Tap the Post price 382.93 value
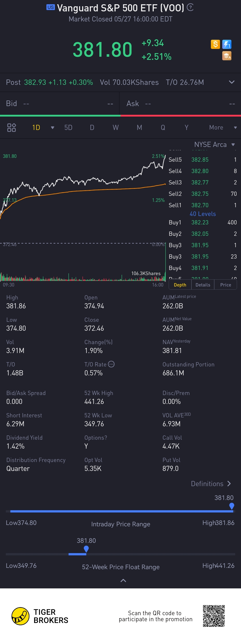This screenshot has width=241, height=644. [35, 82]
